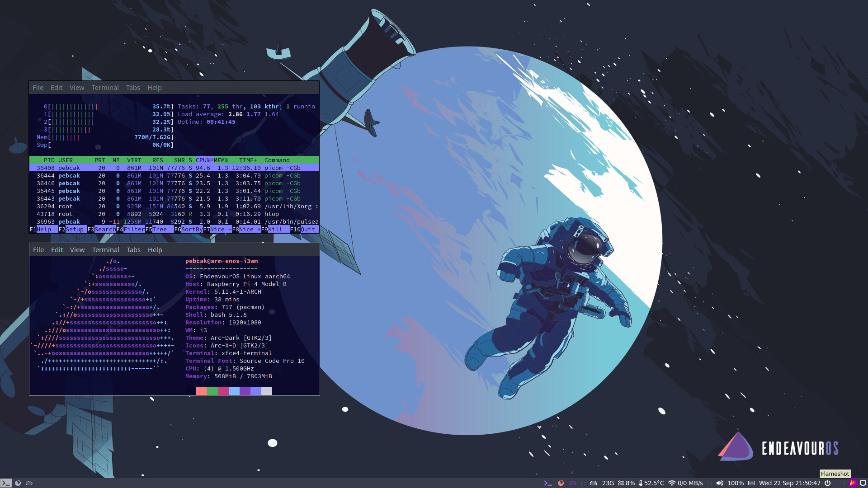Open Help menu in neofetch terminal window
The width and height of the screenshot is (868, 488).
click(x=155, y=250)
